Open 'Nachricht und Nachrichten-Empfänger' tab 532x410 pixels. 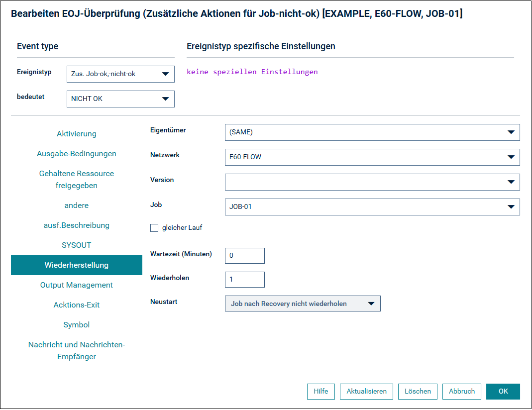click(x=77, y=351)
